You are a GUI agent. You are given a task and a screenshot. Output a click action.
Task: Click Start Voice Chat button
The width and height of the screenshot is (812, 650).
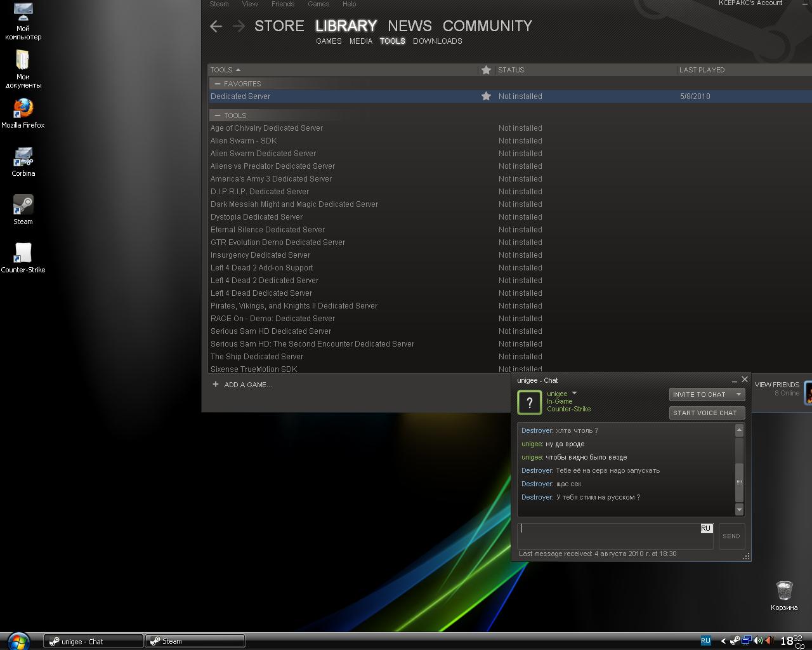[707, 413]
